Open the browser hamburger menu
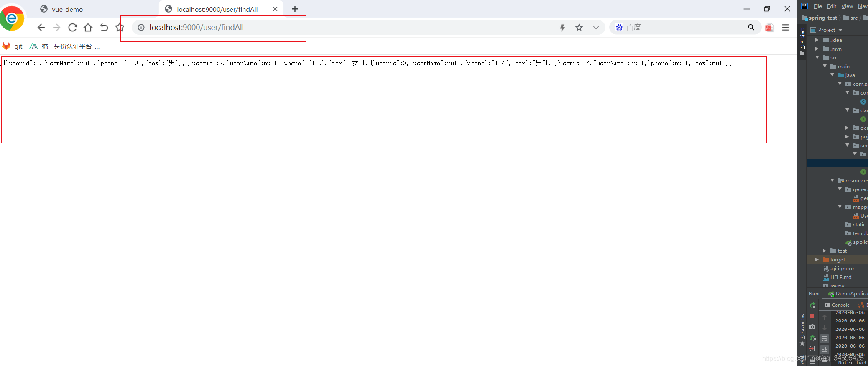 coord(785,28)
